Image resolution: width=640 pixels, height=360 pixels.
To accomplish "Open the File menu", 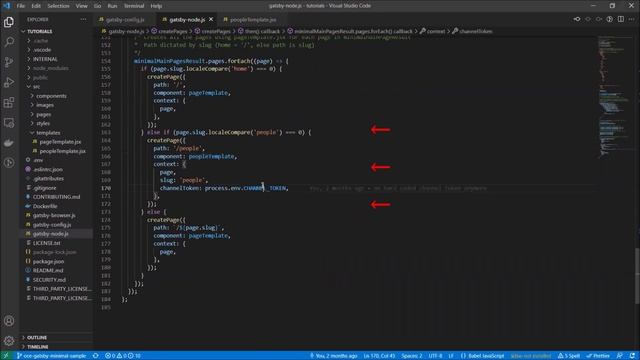I will (21, 6).
